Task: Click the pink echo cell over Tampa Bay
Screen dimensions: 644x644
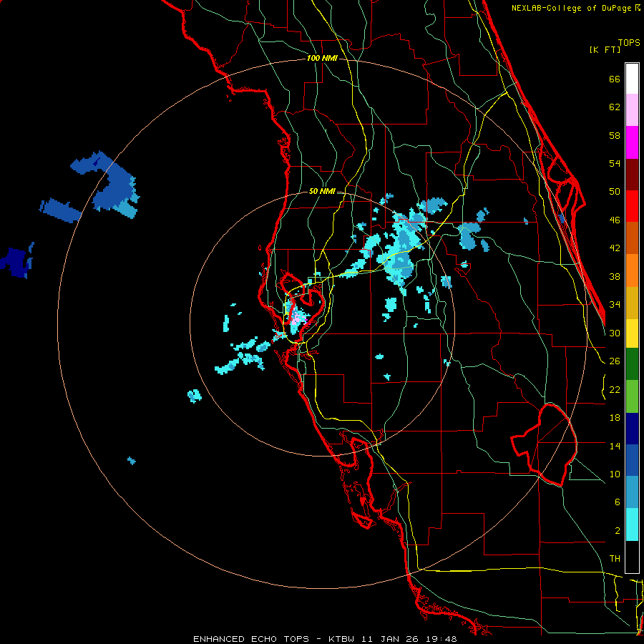Action: pos(298,318)
